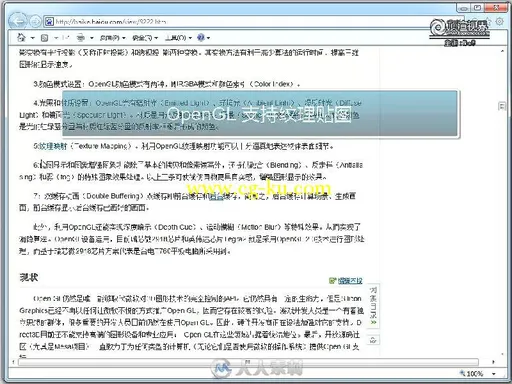Go forward with the browser Forward arrow
The height and width of the screenshot is (384, 512).
tap(35, 22)
